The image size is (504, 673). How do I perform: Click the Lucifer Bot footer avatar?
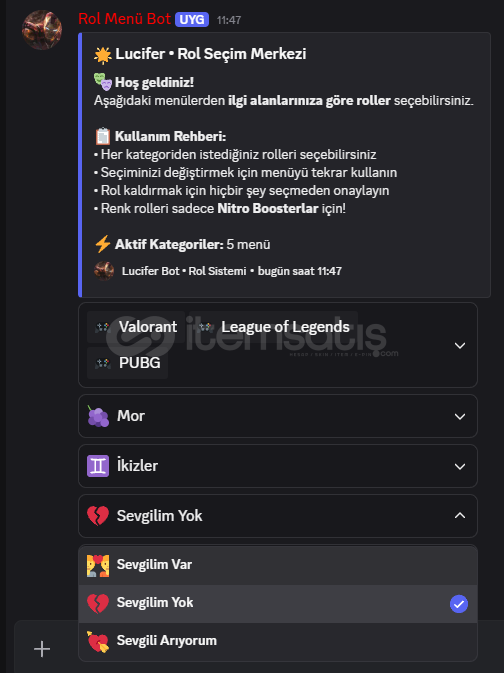coord(104,271)
